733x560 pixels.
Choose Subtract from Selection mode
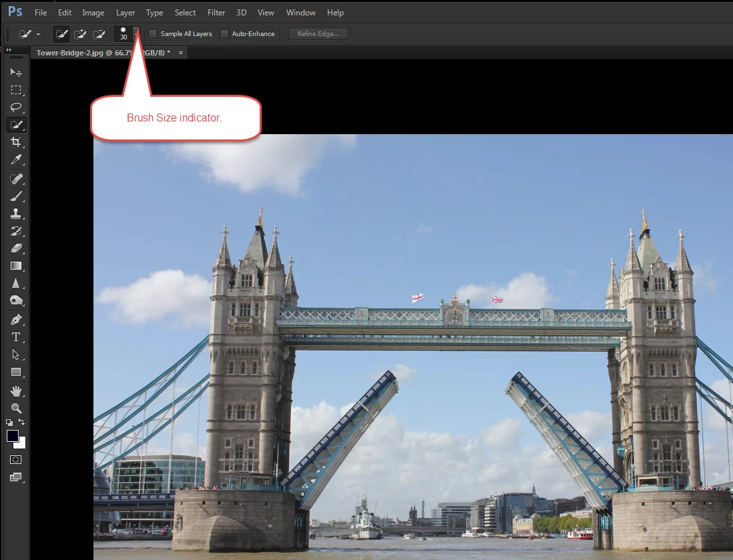coord(99,33)
